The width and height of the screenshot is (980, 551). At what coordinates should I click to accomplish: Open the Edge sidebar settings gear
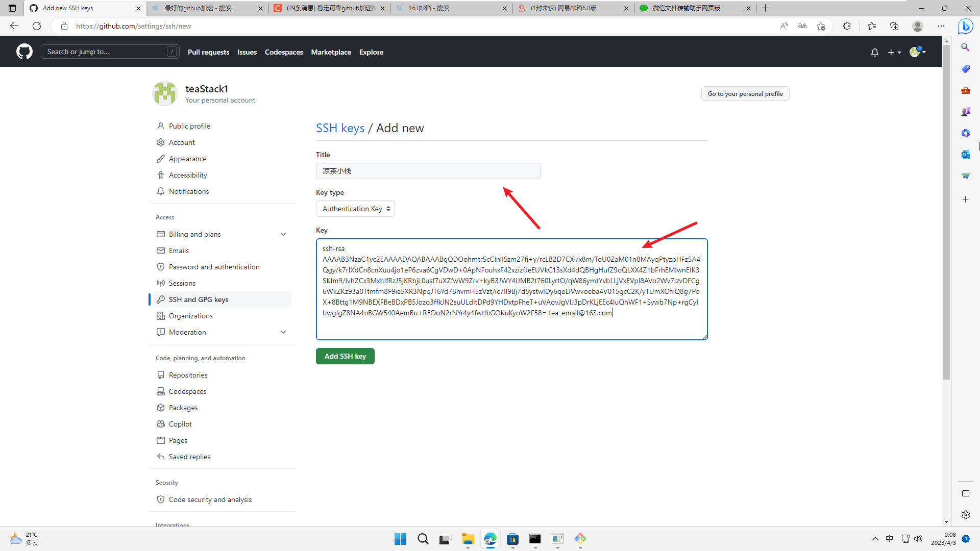pyautogui.click(x=965, y=515)
